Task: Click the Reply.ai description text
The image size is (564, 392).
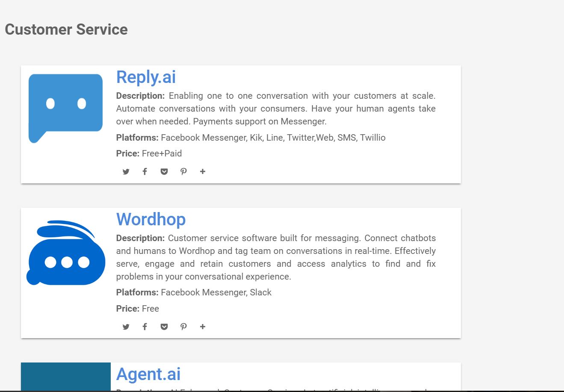Action: 276,109
